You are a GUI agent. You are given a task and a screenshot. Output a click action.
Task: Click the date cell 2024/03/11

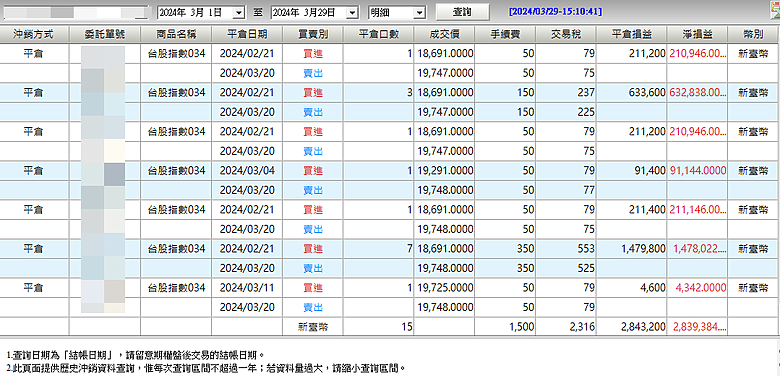point(247,287)
